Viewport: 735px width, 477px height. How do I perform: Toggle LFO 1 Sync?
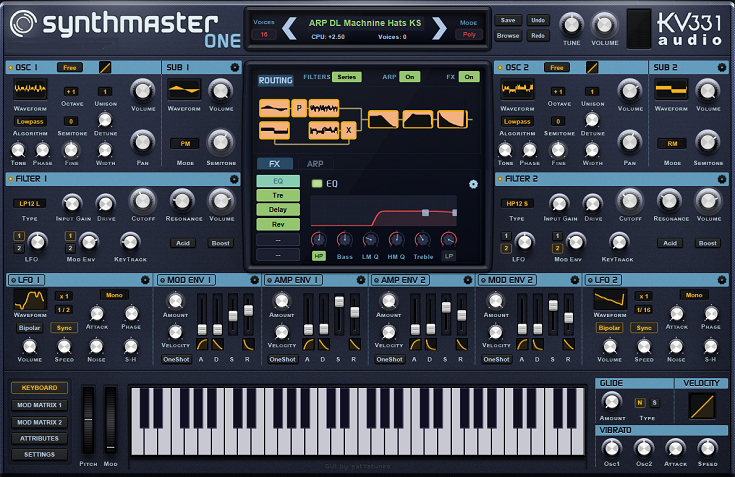[x=64, y=328]
